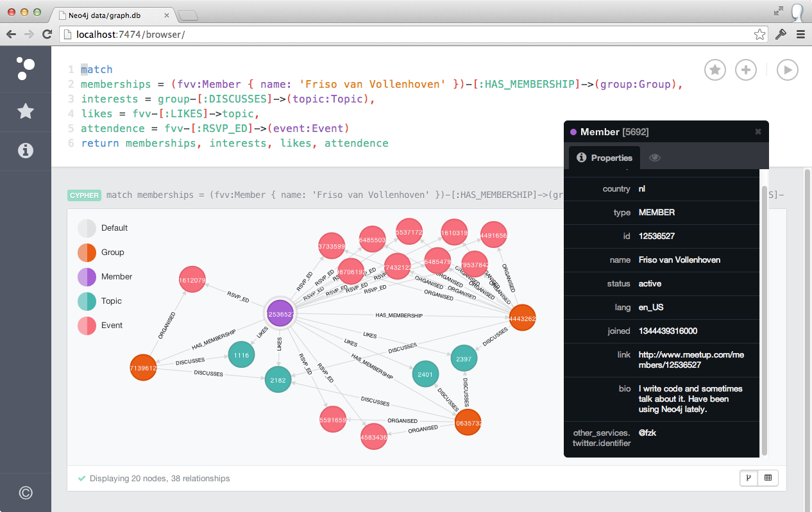Click the teal Topic legend swatch
Image resolution: width=812 pixels, height=512 pixels.
click(87, 301)
